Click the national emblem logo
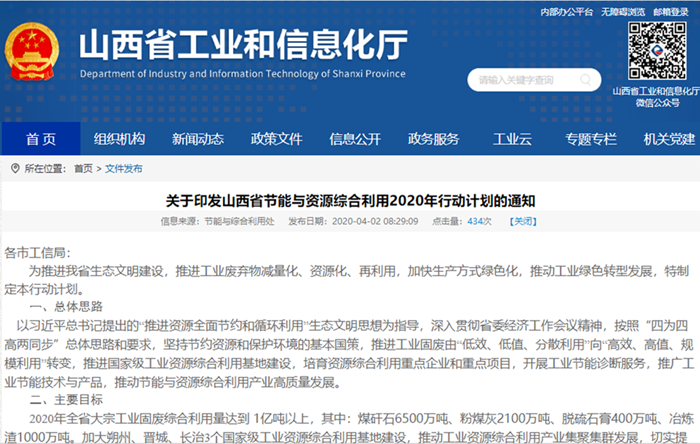 [32, 52]
